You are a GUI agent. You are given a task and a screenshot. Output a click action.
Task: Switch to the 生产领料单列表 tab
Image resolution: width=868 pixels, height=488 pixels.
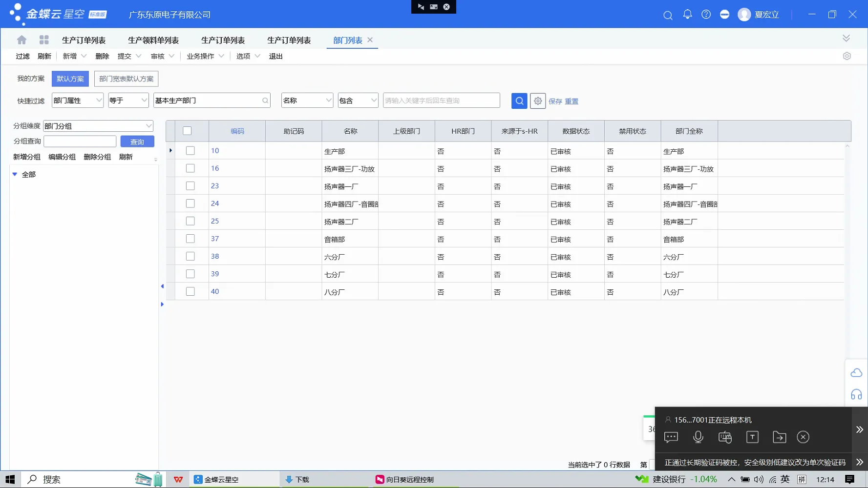click(153, 41)
